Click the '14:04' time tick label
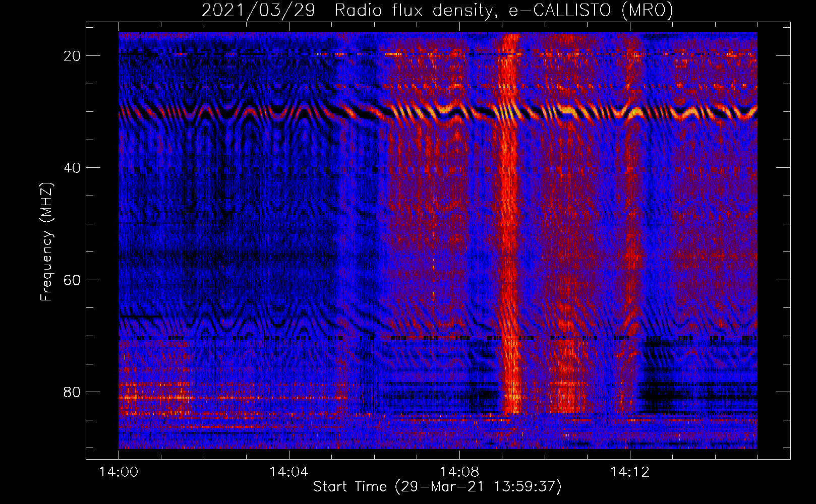The width and height of the screenshot is (816, 504). point(288,472)
